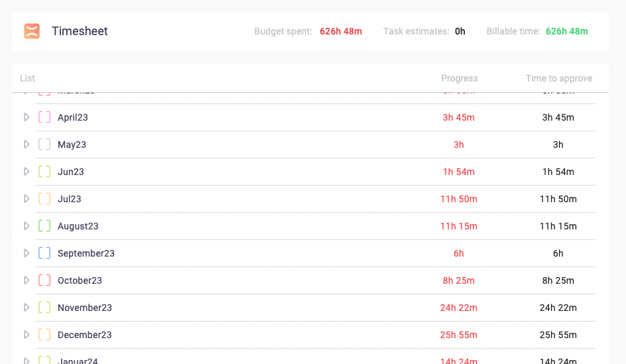The image size is (626, 364).
Task: Click the lime Jun23 list bracket icon
Action: (x=44, y=172)
